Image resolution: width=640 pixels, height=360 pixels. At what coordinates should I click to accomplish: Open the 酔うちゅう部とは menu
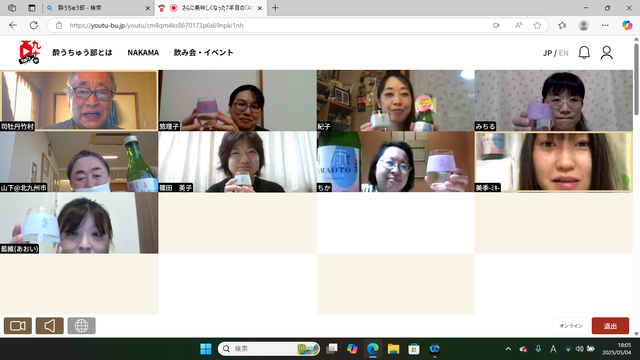[x=82, y=53]
